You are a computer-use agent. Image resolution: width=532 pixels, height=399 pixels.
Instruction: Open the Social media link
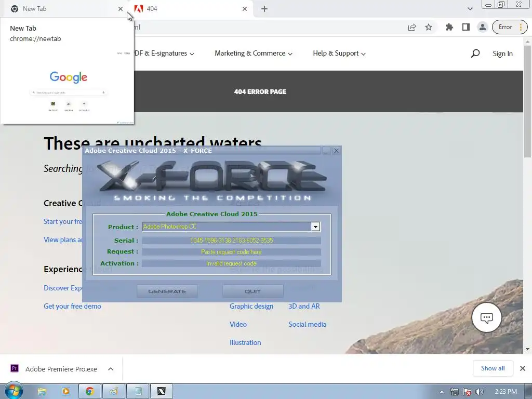(x=308, y=324)
